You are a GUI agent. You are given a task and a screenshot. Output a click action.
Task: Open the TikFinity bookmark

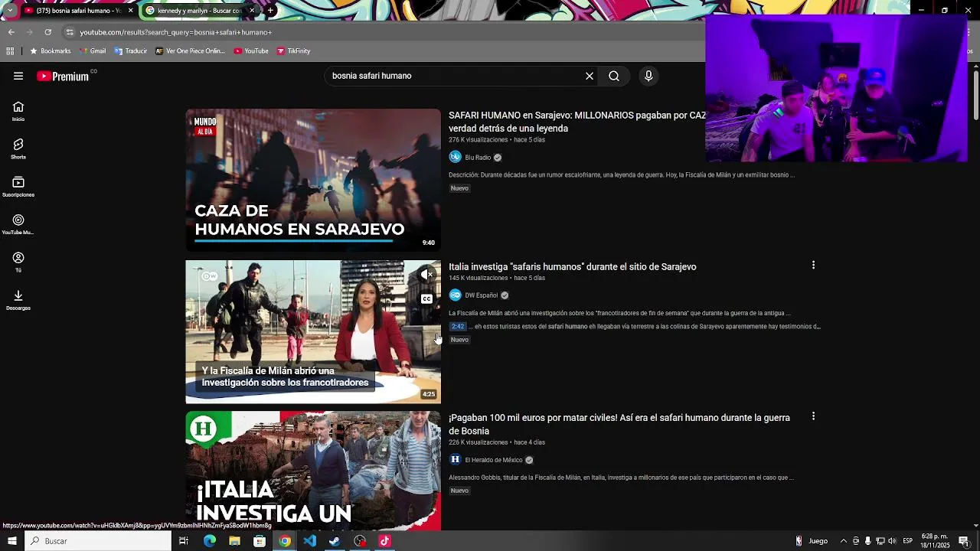pyautogui.click(x=293, y=51)
